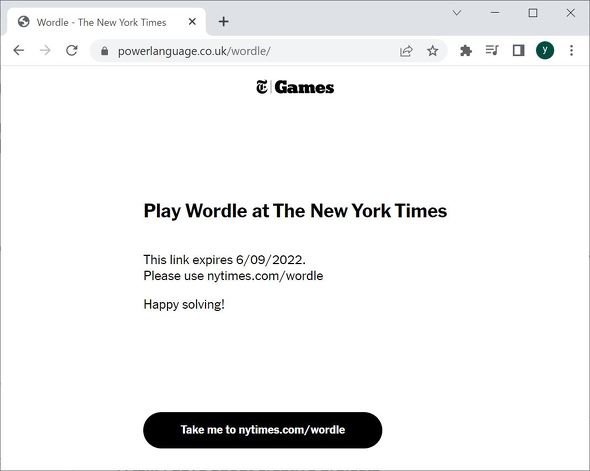This screenshot has height=471, width=590.
Task: Open the profile avatar labeled y
Action: pyautogui.click(x=545, y=50)
